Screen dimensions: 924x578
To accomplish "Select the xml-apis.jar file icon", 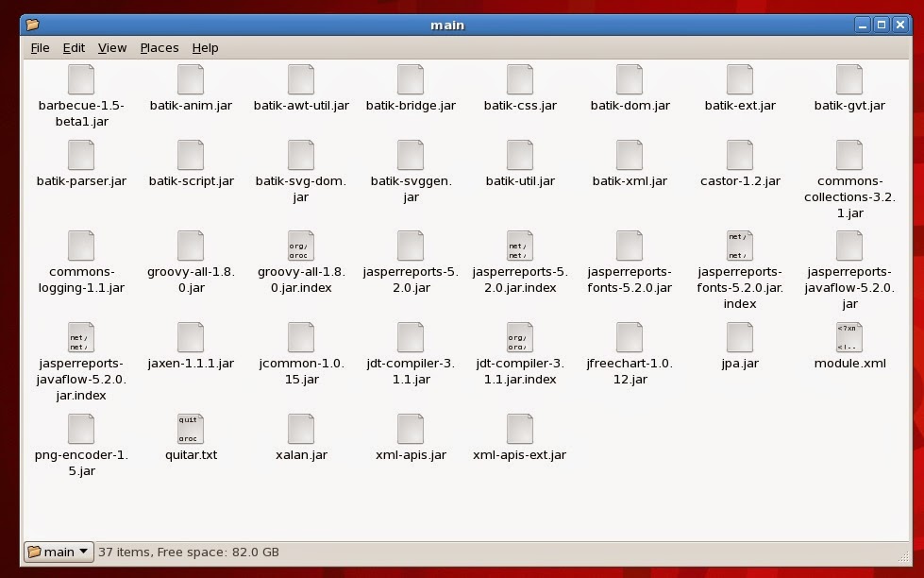I will coord(411,429).
